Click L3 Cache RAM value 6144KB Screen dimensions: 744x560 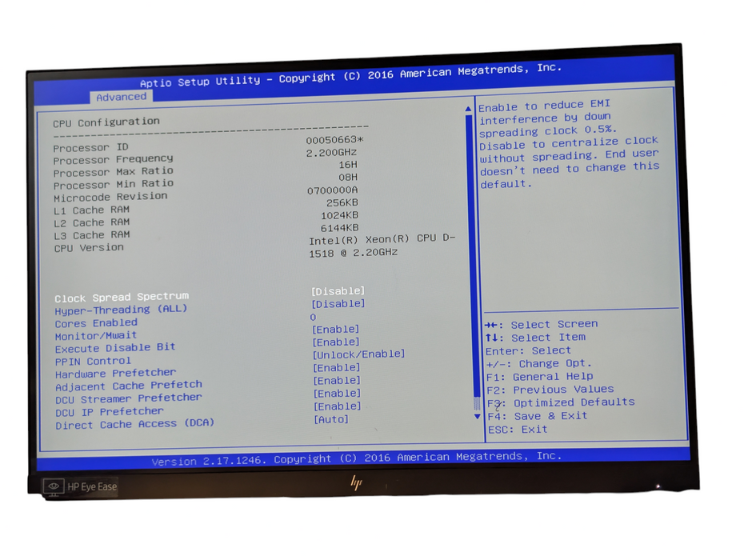coord(340,228)
